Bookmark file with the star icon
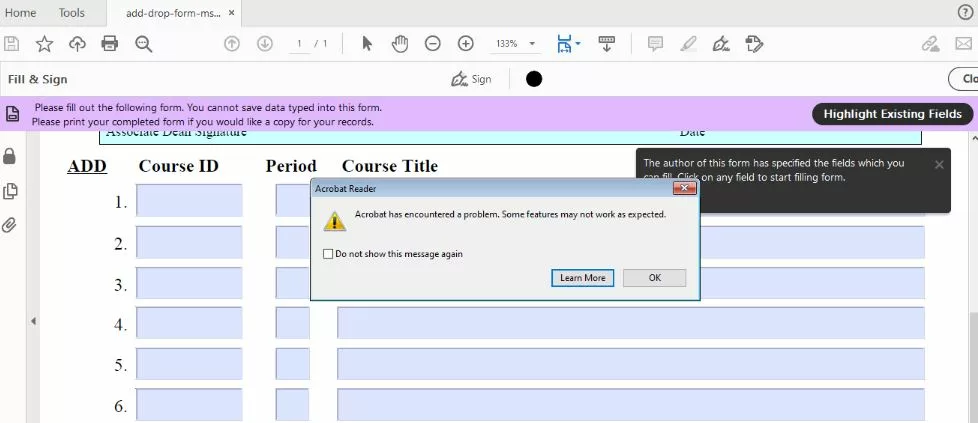 pyautogui.click(x=44, y=44)
